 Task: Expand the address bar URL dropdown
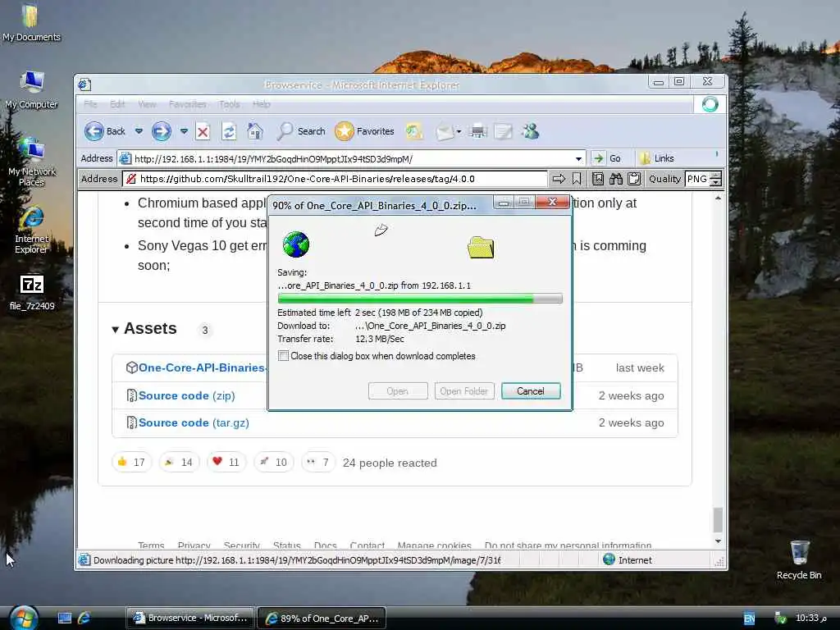(x=578, y=158)
